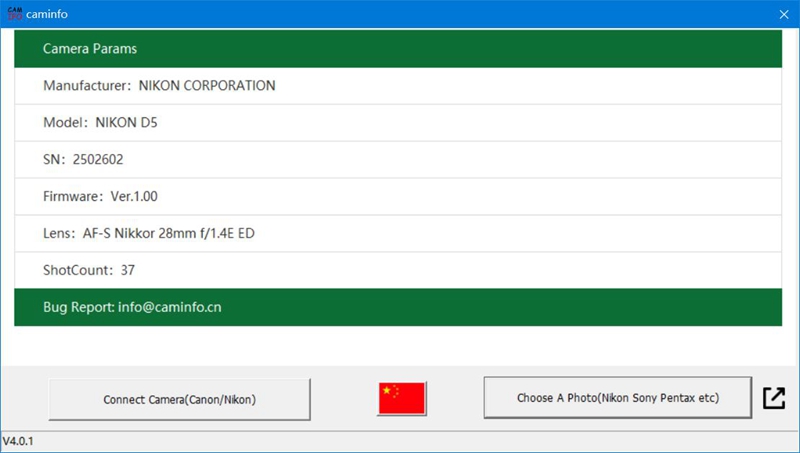Screen dimensions: 800x453
Task: Click the caminfo app icon in title bar
Action: coord(15,14)
